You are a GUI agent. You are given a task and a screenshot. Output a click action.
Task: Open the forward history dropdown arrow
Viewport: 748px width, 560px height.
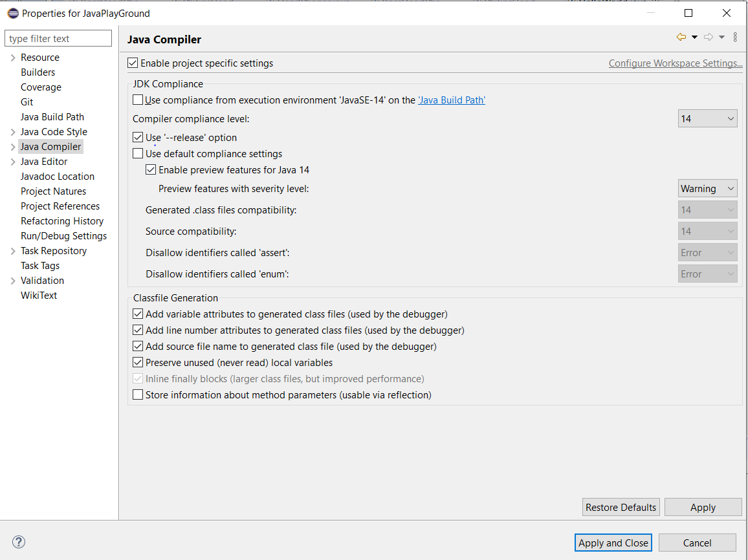(x=721, y=37)
